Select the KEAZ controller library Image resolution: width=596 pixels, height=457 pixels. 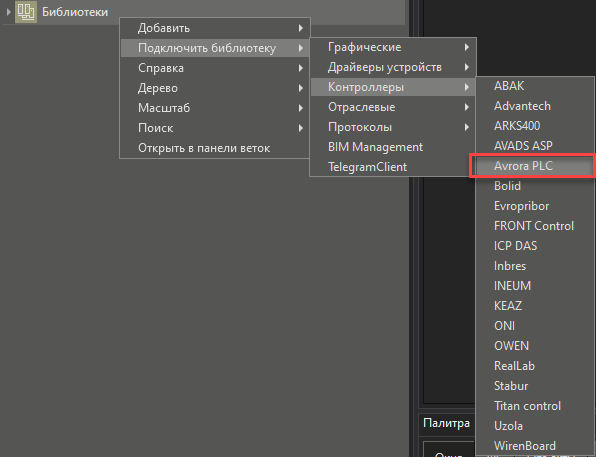click(x=535, y=306)
